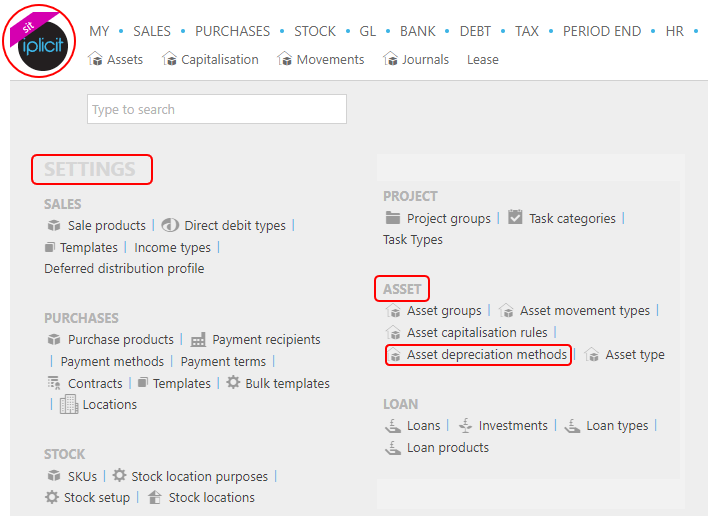Click the Payment recipients calculator icon

pyautogui.click(x=198, y=339)
